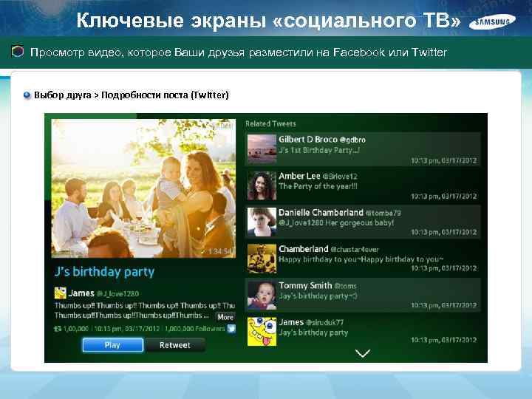
Task: Click James @J_love1280 small avatar
Action: pyautogui.click(x=60, y=293)
